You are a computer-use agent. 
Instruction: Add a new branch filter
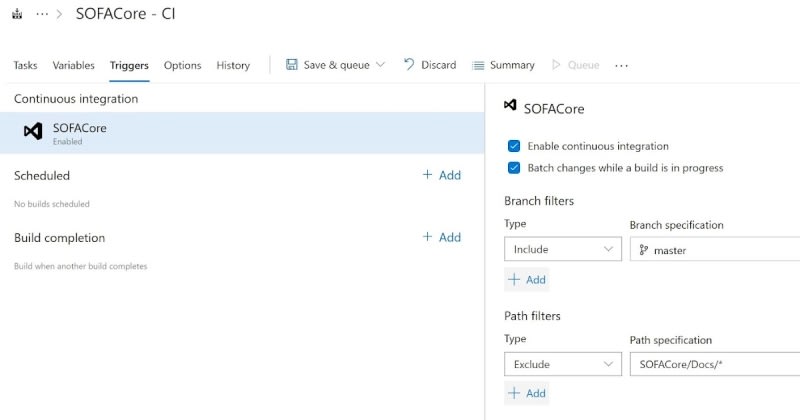pos(527,279)
